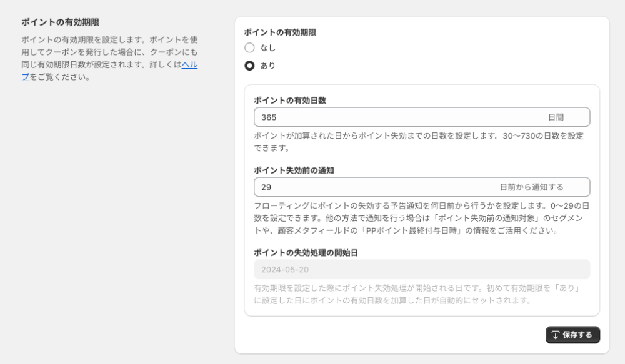Click the あり option label text
625x364 pixels.
click(267, 66)
